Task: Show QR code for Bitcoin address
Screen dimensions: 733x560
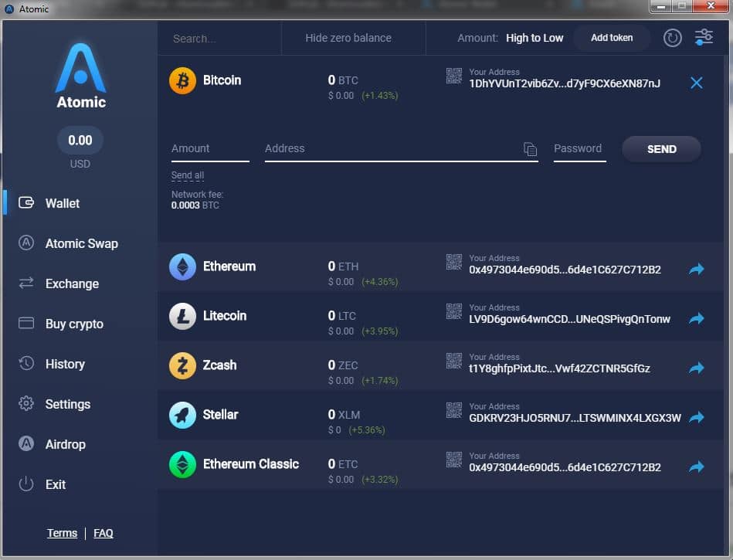Action: pyautogui.click(x=454, y=76)
